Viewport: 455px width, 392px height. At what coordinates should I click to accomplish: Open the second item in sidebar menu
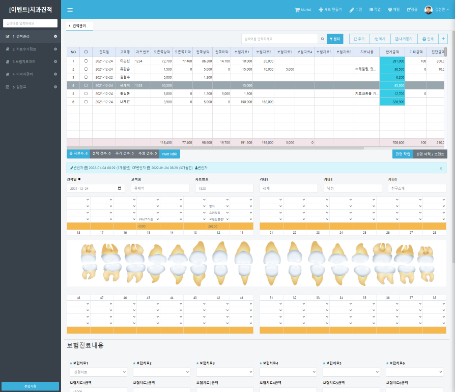click(30, 49)
